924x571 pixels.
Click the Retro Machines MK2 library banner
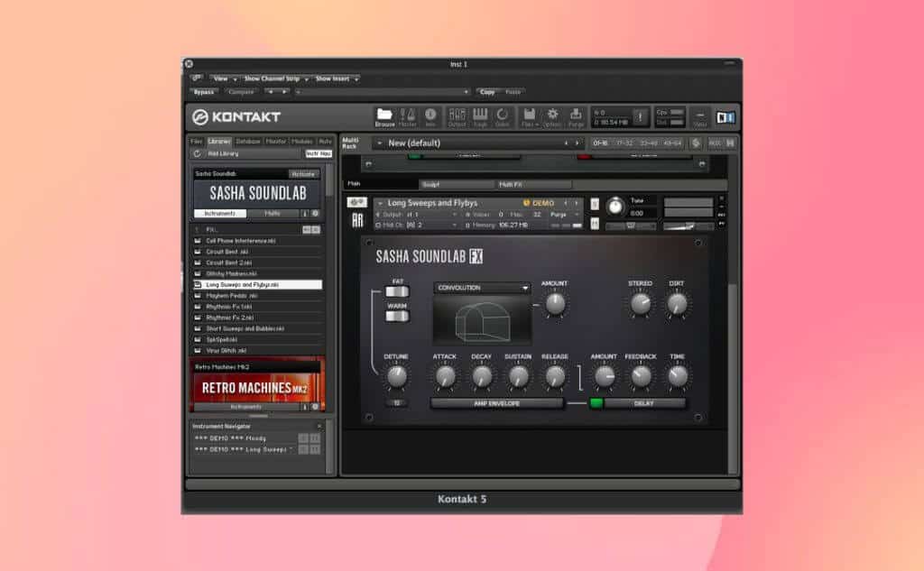[256, 387]
